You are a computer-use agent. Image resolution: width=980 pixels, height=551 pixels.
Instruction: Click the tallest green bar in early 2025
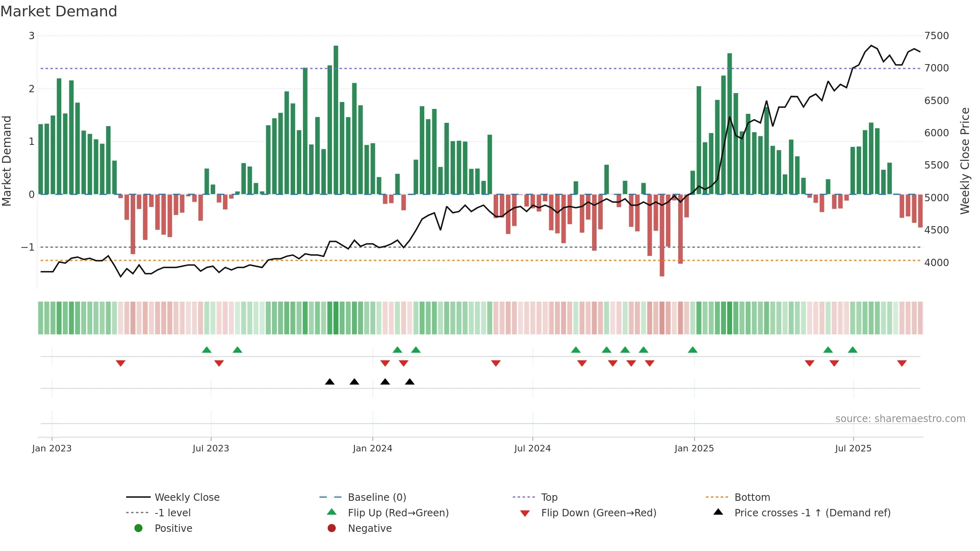point(730,124)
